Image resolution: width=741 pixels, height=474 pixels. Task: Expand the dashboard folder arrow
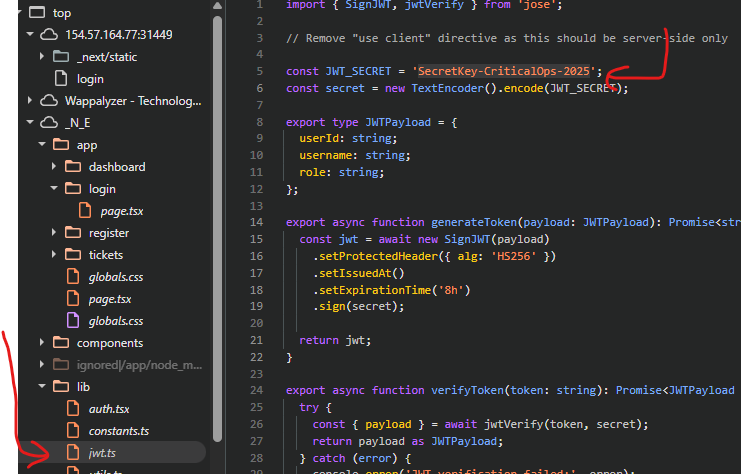[54, 166]
